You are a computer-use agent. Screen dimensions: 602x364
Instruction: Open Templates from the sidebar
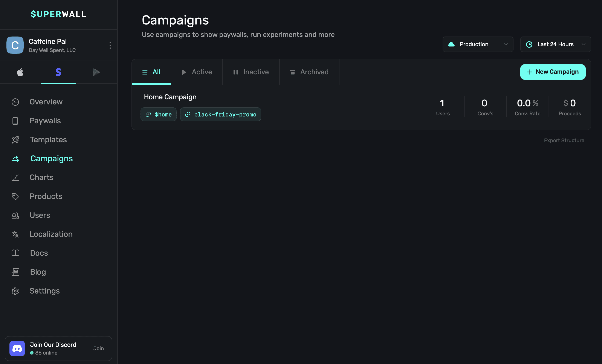pyautogui.click(x=48, y=139)
